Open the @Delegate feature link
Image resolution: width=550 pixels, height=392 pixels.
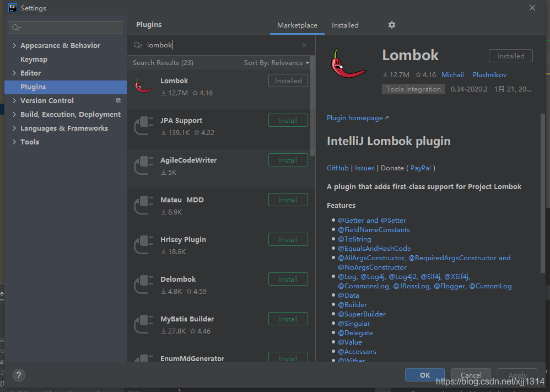pyautogui.click(x=355, y=332)
